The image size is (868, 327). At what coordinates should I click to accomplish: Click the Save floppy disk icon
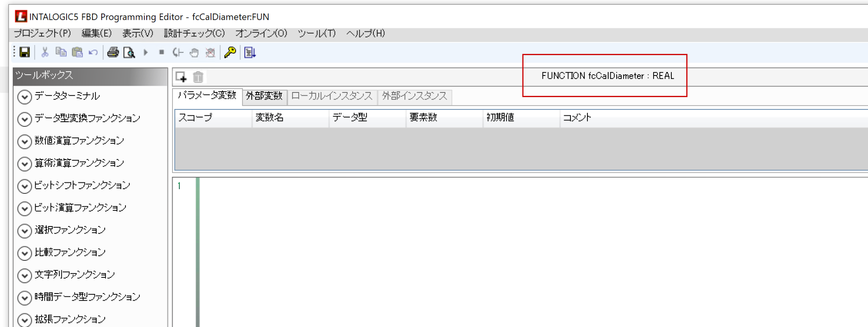(x=25, y=52)
